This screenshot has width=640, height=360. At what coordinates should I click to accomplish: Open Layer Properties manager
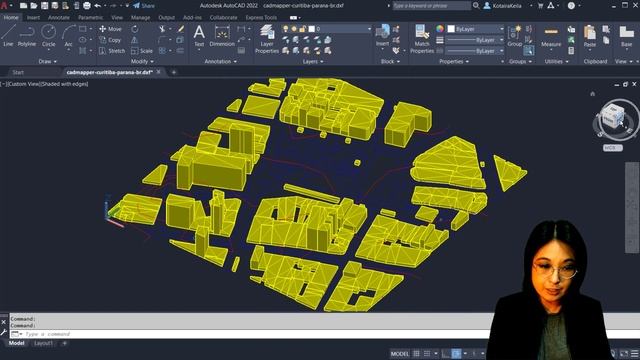point(267,39)
